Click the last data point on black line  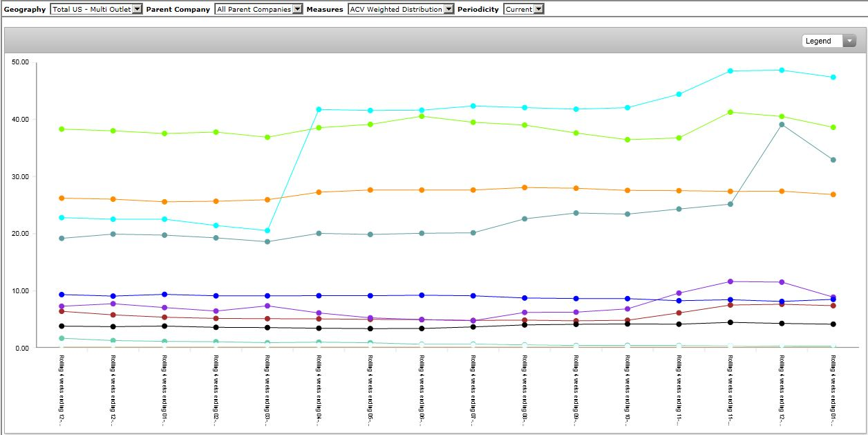pyautogui.click(x=833, y=324)
